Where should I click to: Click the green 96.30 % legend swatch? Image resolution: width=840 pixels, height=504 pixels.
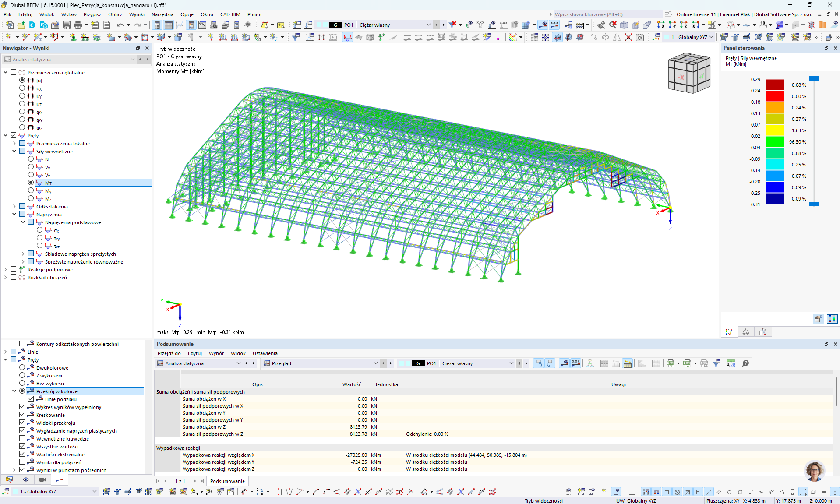pyautogui.click(x=775, y=141)
